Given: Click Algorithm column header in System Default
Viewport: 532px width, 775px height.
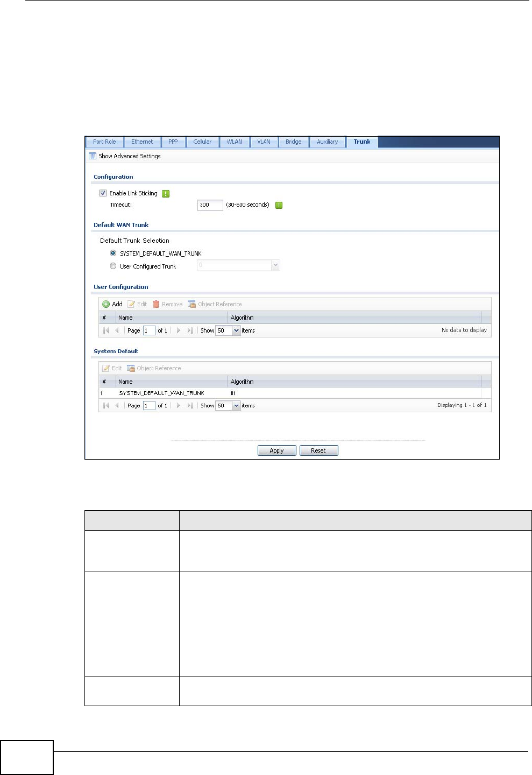Looking at the screenshot, I should click(x=354, y=382).
